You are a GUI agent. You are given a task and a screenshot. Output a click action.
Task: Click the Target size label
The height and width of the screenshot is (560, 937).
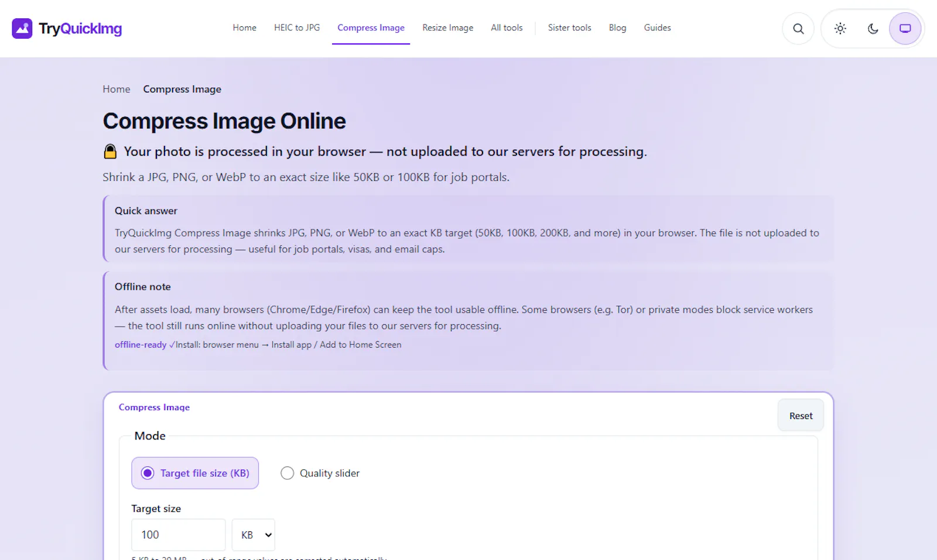156,509
